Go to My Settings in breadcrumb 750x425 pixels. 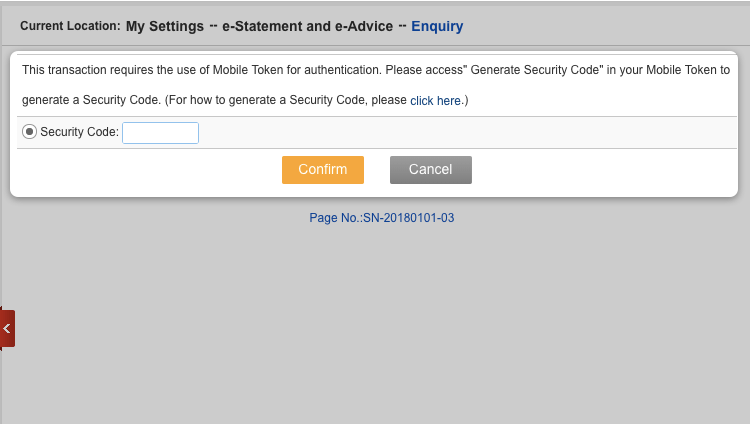pos(165,26)
